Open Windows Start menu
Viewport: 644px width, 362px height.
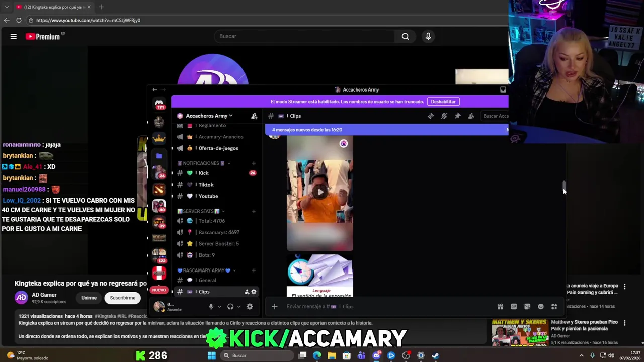(212, 356)
